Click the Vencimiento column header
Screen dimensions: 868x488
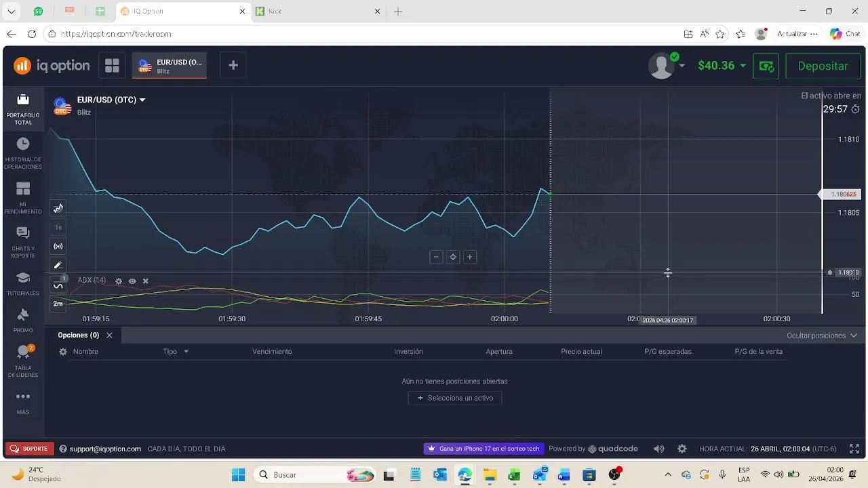[272, 352]
